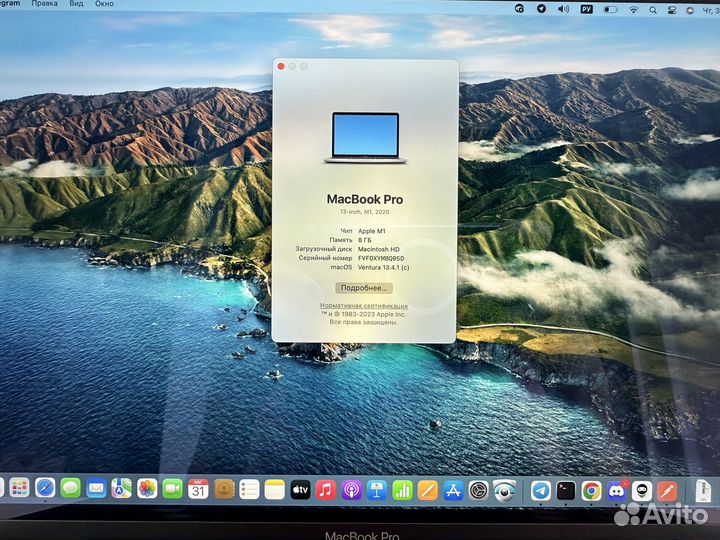Click the Siri menu bar icon
The image size is (720, 540).
pyautogui.click(x=690, y=10)
